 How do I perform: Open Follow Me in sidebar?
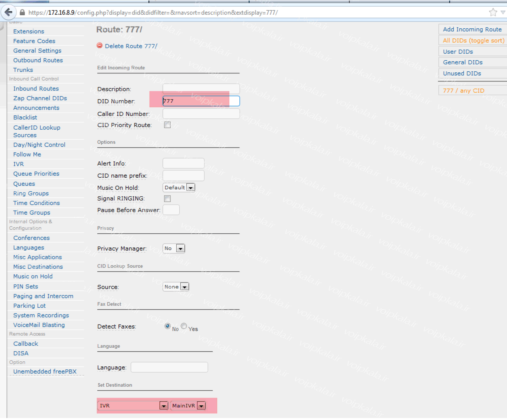pos(27,154)
